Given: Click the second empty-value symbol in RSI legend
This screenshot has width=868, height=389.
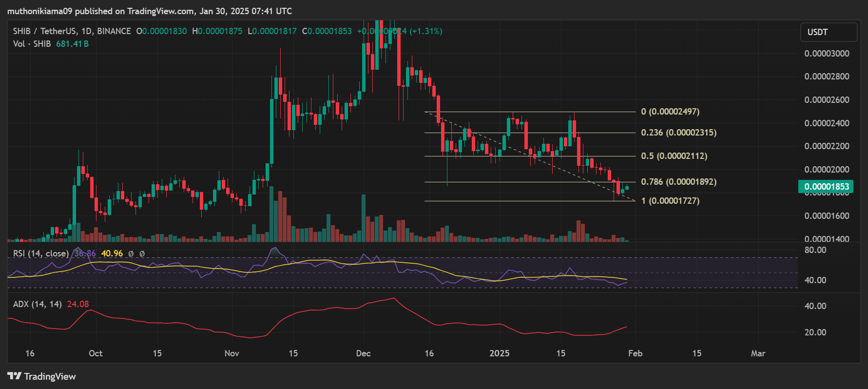Looking at the screenshot, I should pos(142,254).
